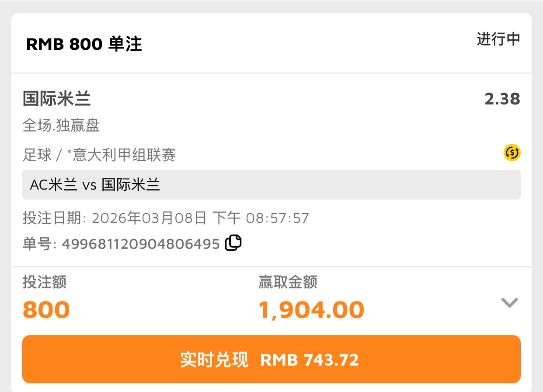Click the 投注日期 timestamp line
The image size is (543, 392).
coord(166,218)
